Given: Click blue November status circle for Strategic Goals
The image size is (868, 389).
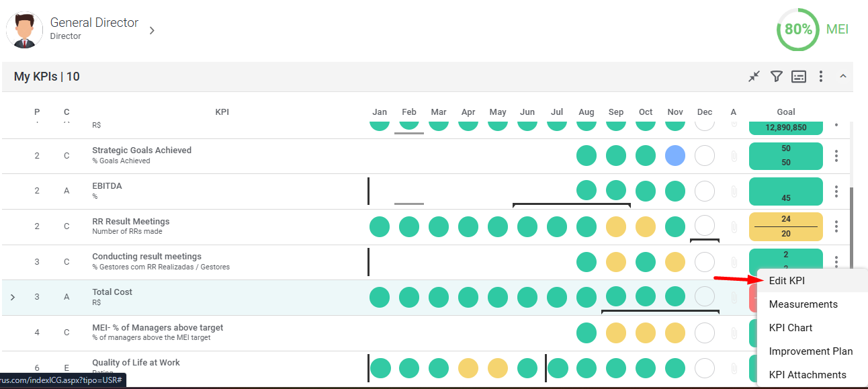Looking at the screenshot, I should 675,156.
